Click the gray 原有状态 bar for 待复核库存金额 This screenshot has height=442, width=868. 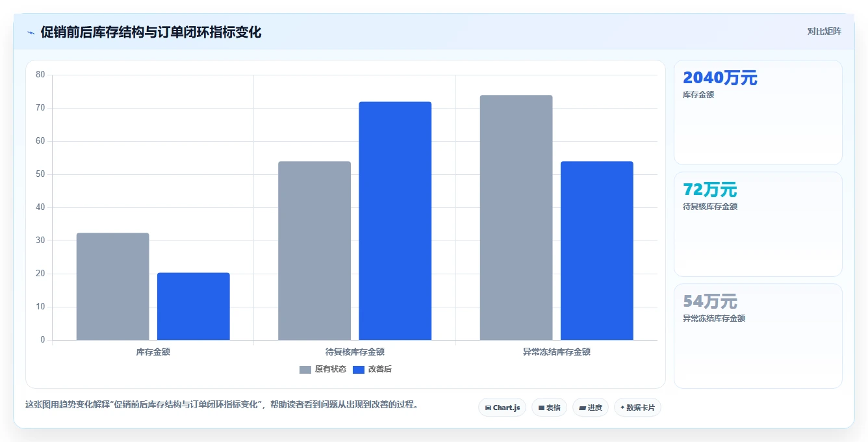tap(314, 250)
